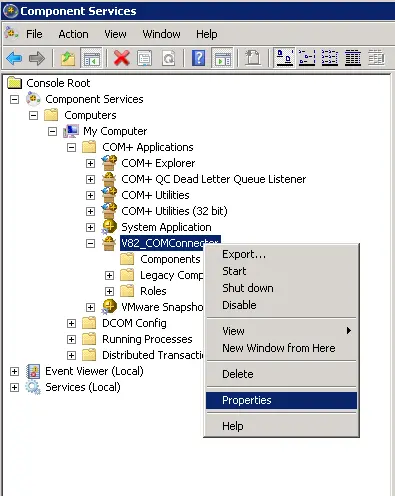Choose Export... from the context menu
This screenshot has width=395, height=496.
click(x=281, y=254)
